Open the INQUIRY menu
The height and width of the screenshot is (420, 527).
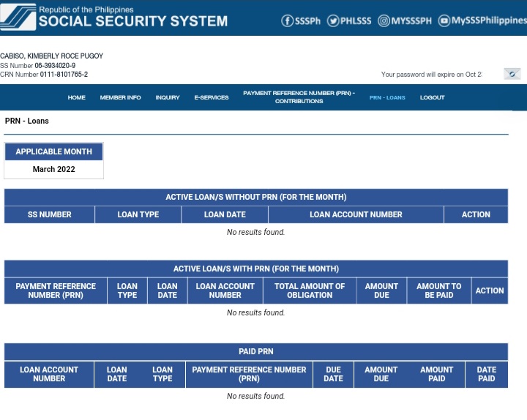pos(167,97)
